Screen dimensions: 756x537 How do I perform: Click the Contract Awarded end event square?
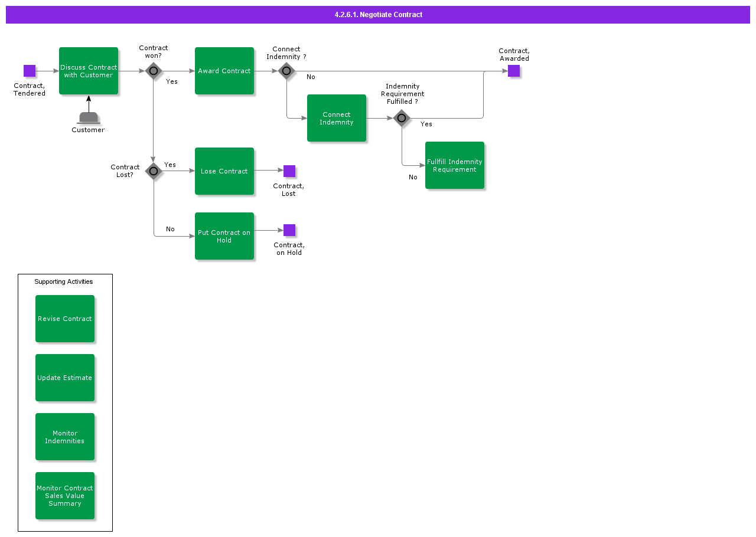[x=514, y=71]
